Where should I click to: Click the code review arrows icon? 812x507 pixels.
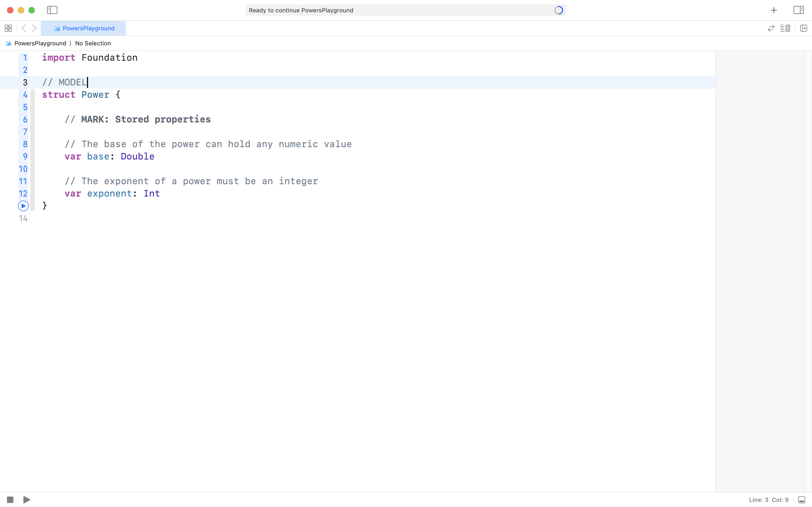(771, 28)
